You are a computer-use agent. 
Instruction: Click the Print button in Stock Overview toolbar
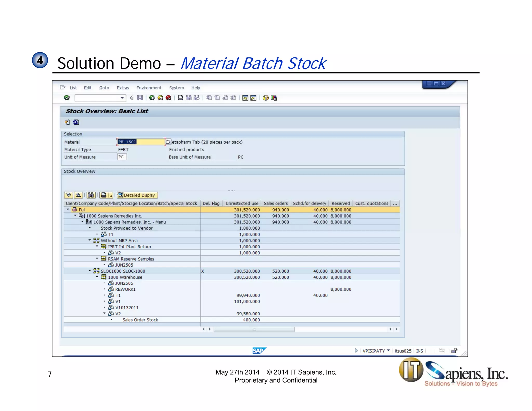(104, 195)
